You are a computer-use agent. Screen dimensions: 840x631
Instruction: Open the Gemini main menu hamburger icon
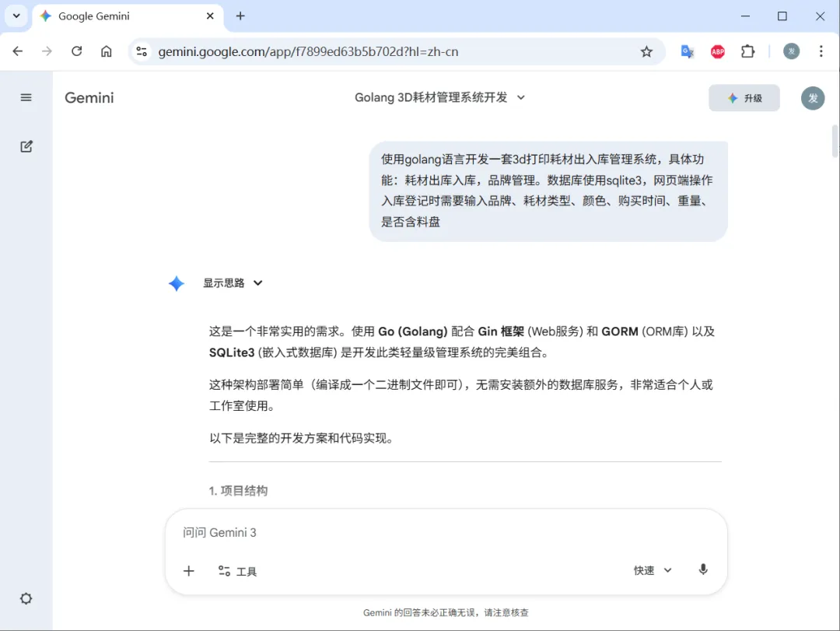pyautogui.click(x=26, y=97)
